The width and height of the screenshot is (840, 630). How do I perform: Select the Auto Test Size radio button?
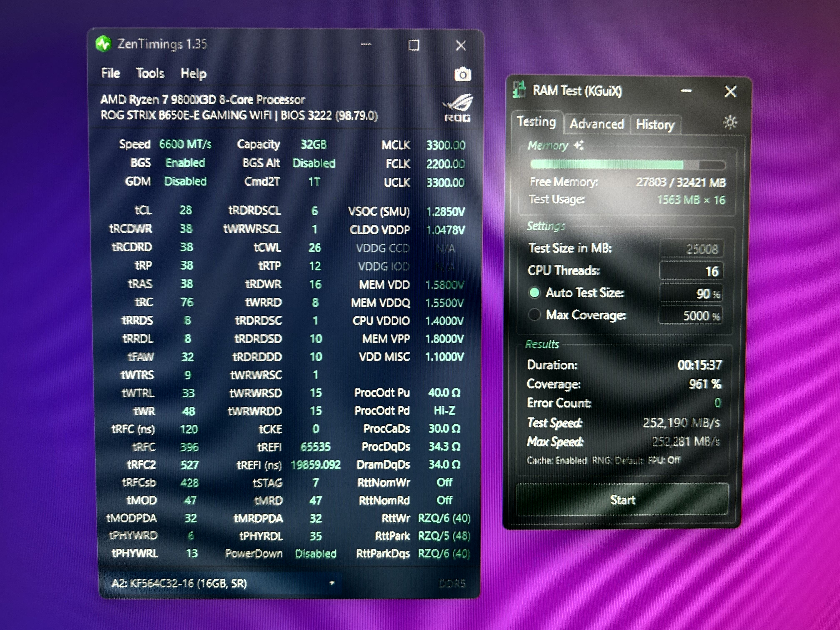(535, 292)
